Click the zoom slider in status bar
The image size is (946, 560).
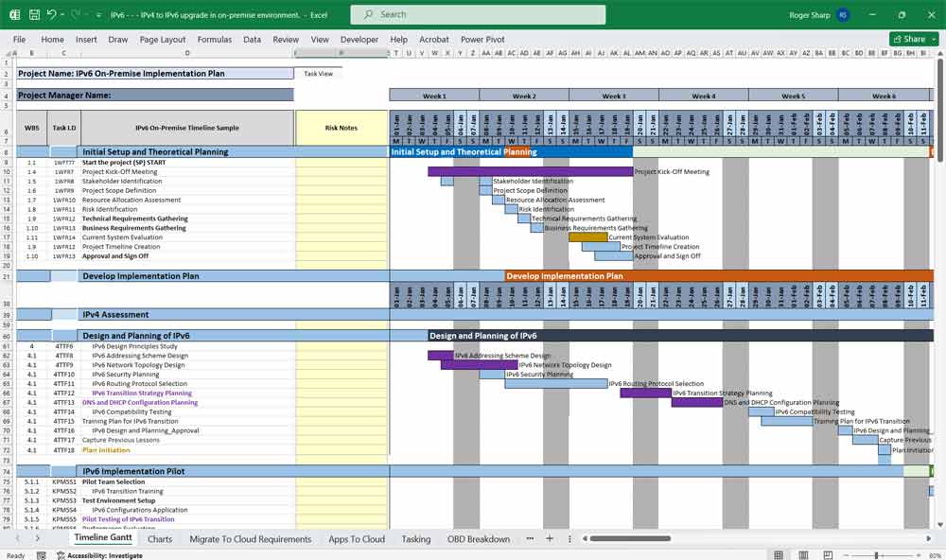click(876, 555)
